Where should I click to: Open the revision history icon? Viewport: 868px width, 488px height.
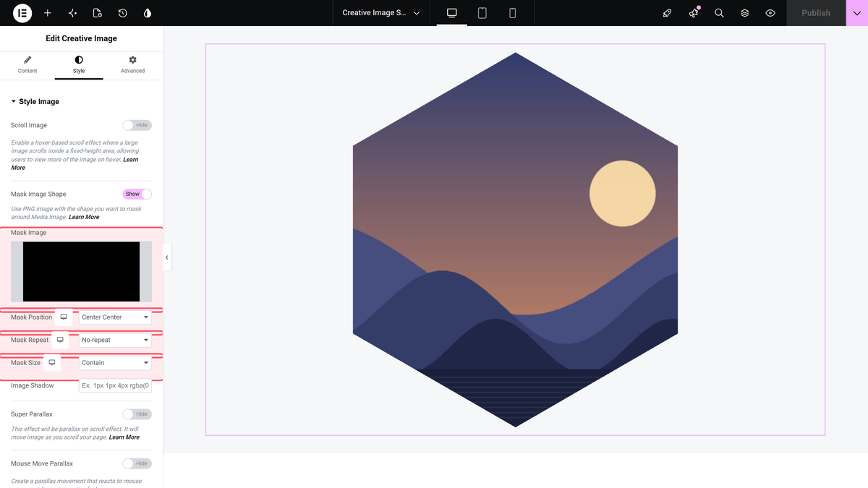123,13
